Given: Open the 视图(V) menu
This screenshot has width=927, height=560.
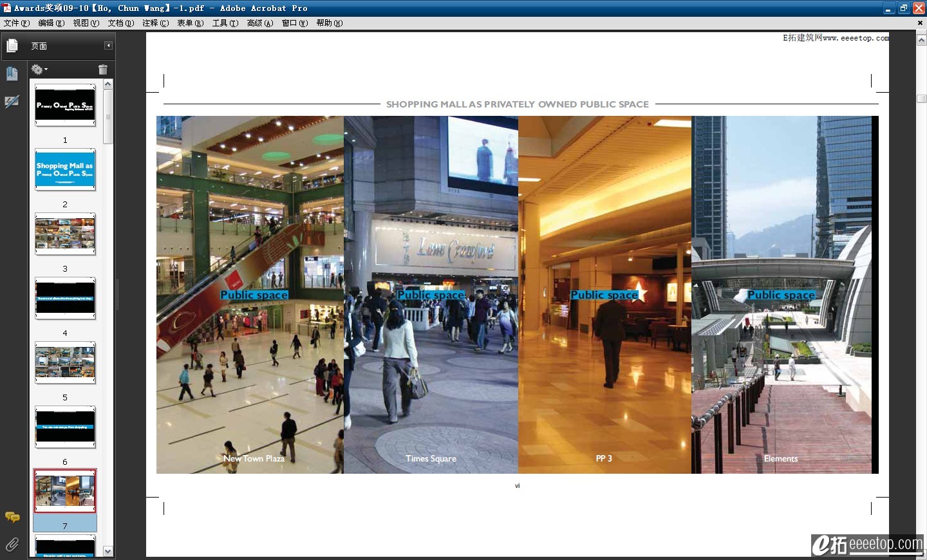Looking at the screenshot, I should (x=86, y=23).
